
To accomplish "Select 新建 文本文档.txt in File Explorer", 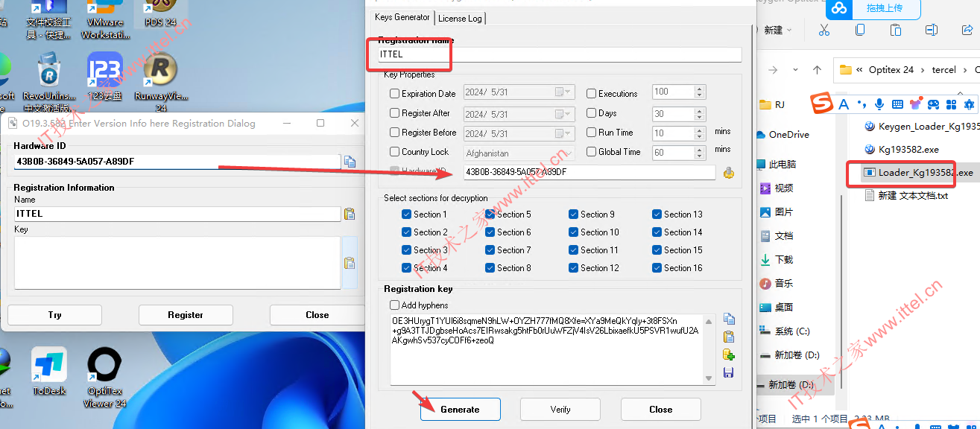I will pyautogui.click(x=906, y=196).
